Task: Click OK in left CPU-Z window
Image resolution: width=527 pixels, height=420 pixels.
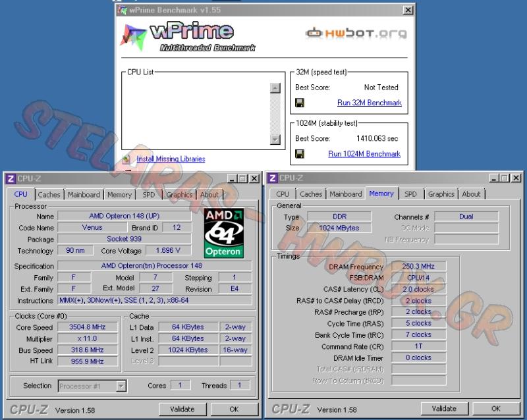Action: (x=234, y=409)
